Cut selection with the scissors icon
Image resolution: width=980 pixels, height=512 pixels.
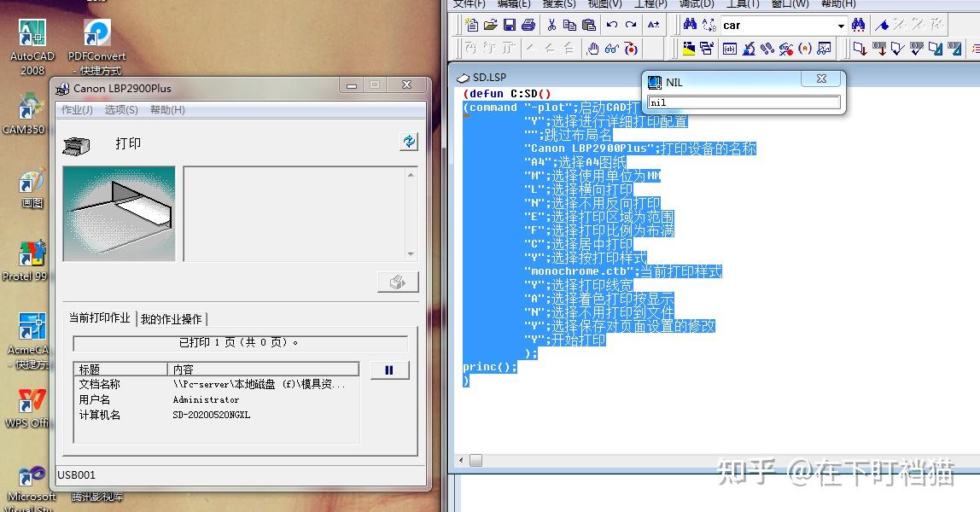(x=551, y=25)
